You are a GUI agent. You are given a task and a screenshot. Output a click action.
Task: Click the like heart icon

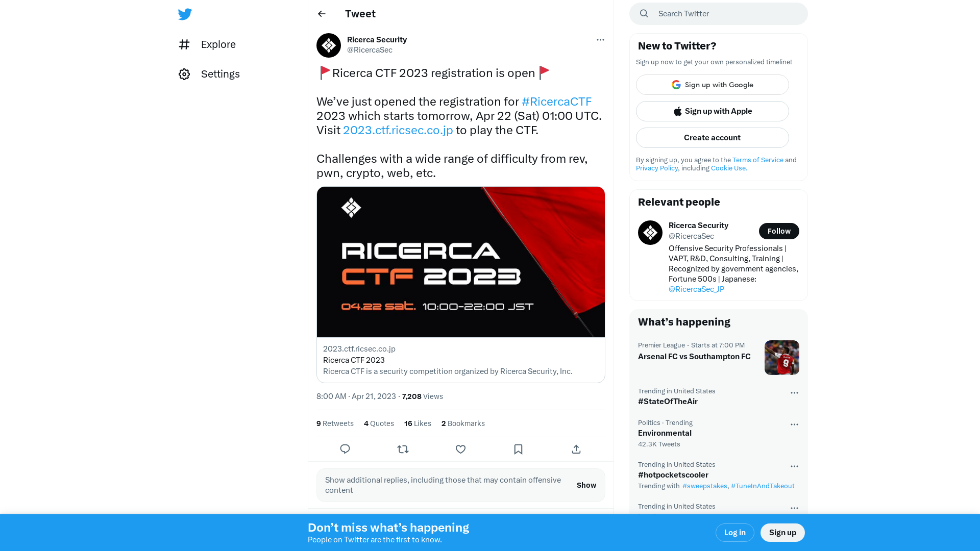coord(460,449)
